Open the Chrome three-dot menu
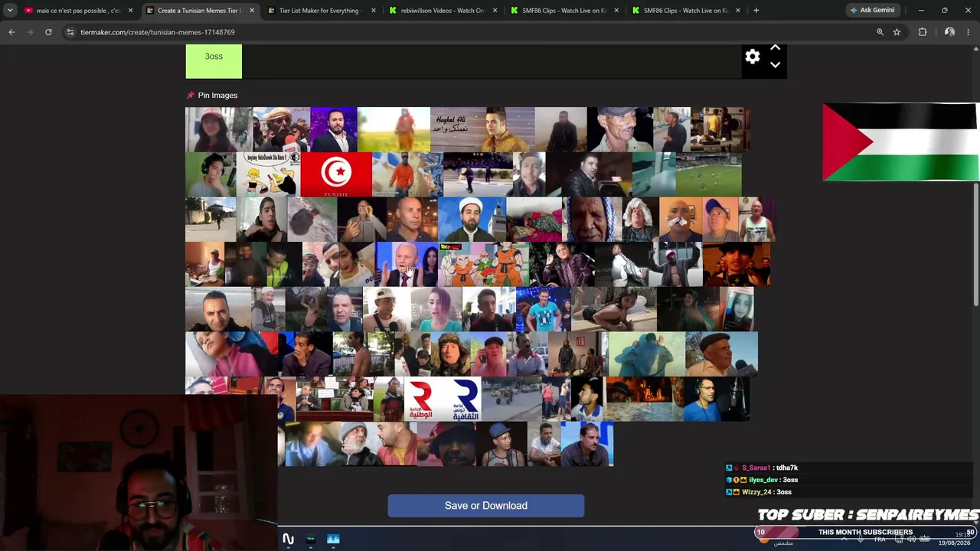 tap(969, 32)
